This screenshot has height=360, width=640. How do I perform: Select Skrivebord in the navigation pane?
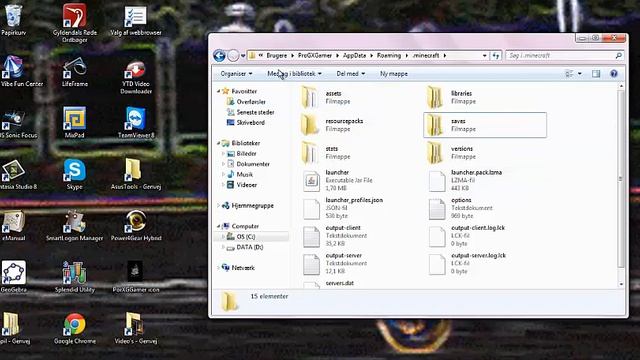pos(246,122)
